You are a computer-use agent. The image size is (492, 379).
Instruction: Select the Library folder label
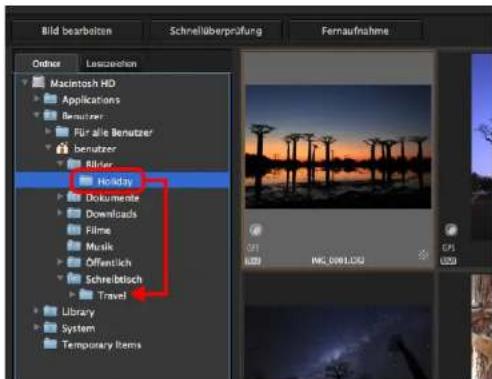(78, 312)
